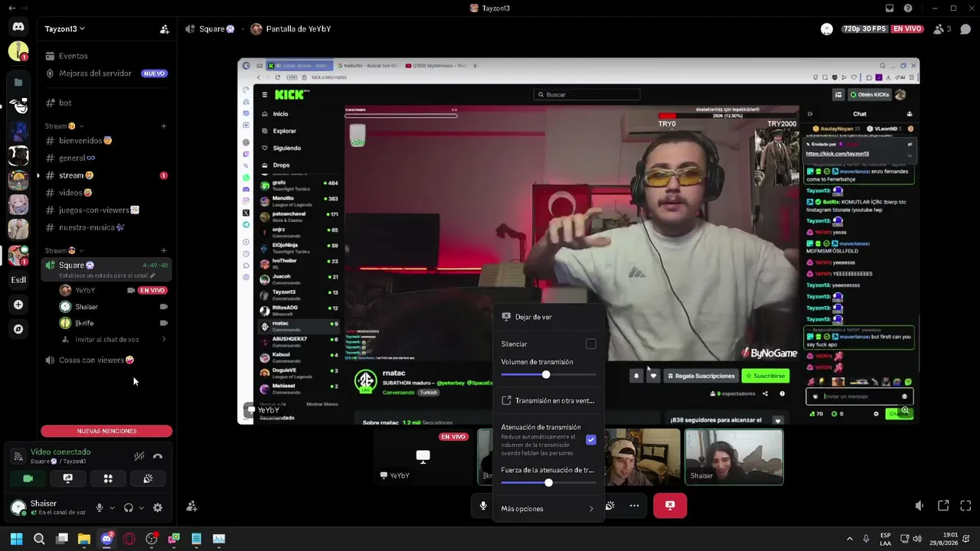Open Tayzon13 server dropdown menu
This screenshot has width=980, height=551.
tap(65, 29)
